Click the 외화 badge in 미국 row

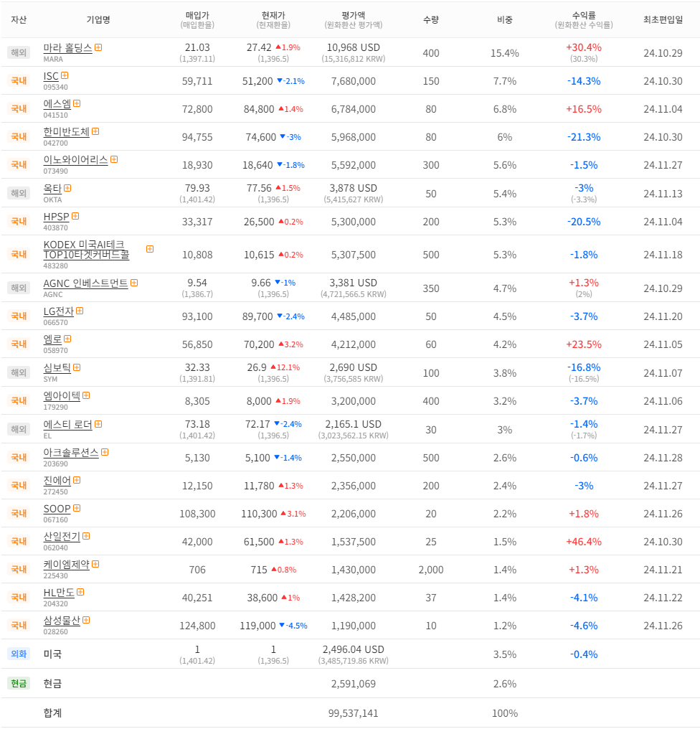click(x=19, y=654)
